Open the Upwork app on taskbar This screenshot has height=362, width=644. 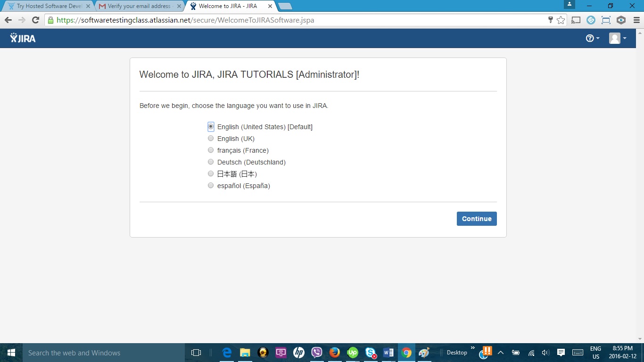[x=353, y=353]
